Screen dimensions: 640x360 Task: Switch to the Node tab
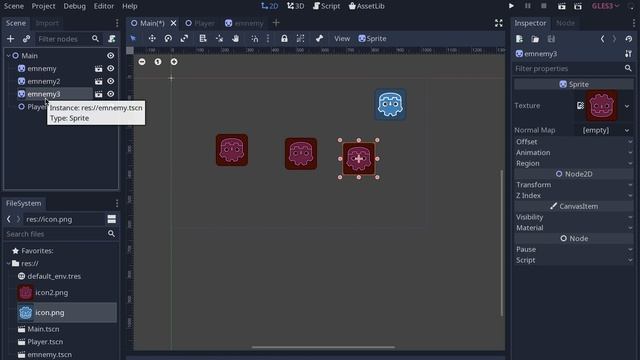(565, 23)
